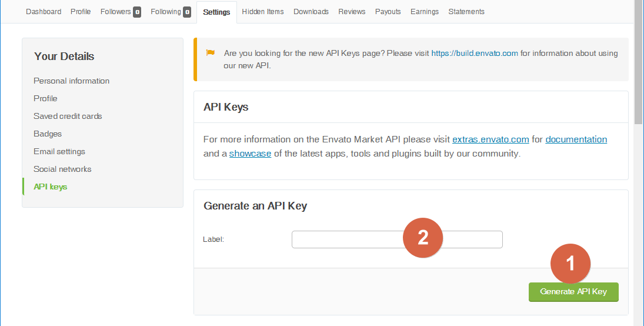
Task: Click the orange flag icon in the notice
Action: (x=211, y=53)
